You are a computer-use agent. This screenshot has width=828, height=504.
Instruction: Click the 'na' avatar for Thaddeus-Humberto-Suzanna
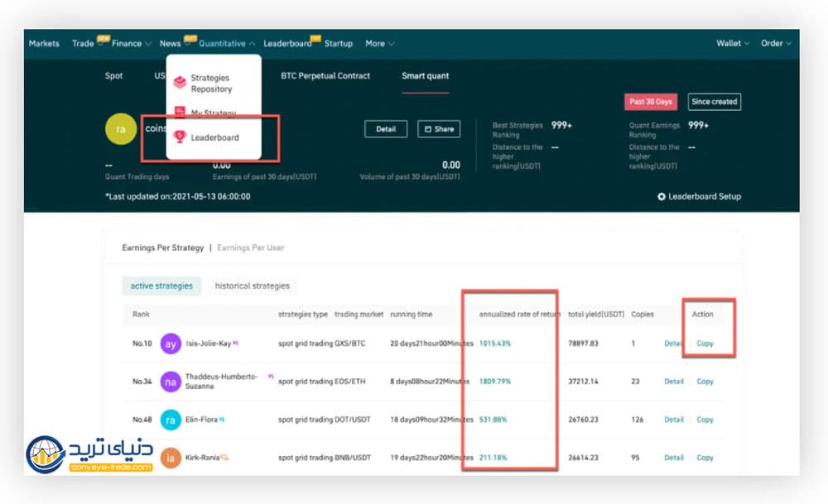coord(171,382)
